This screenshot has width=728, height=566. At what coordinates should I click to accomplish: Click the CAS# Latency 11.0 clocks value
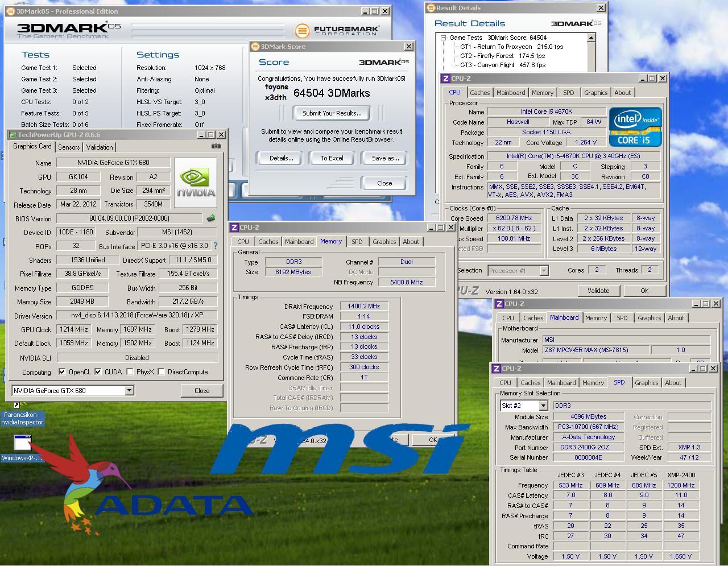tap(364, 327)
